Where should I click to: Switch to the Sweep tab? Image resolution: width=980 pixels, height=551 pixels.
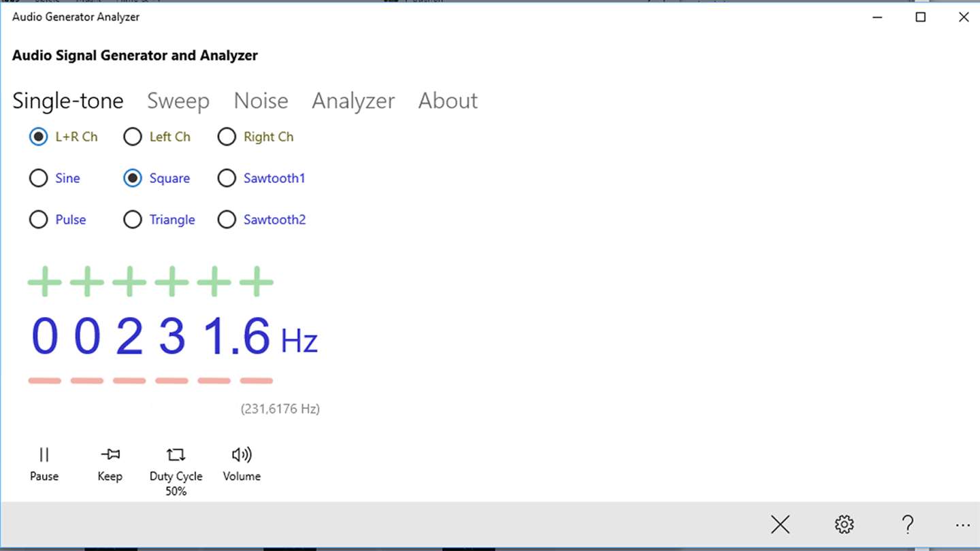pyautogui.click(x=178, y=101)
